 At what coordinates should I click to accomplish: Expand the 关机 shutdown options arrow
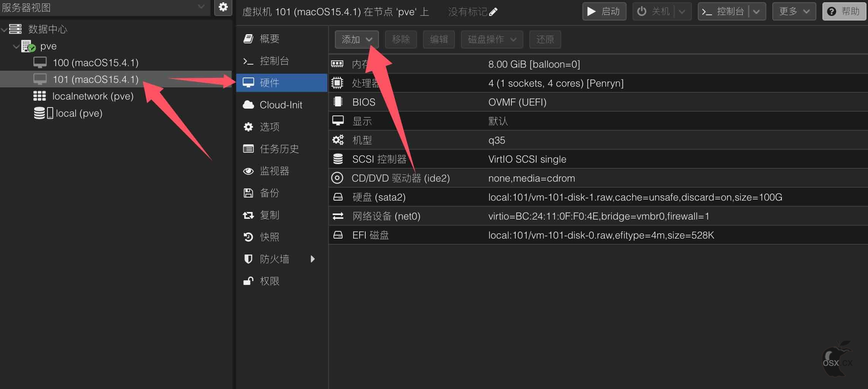(683, 11)
